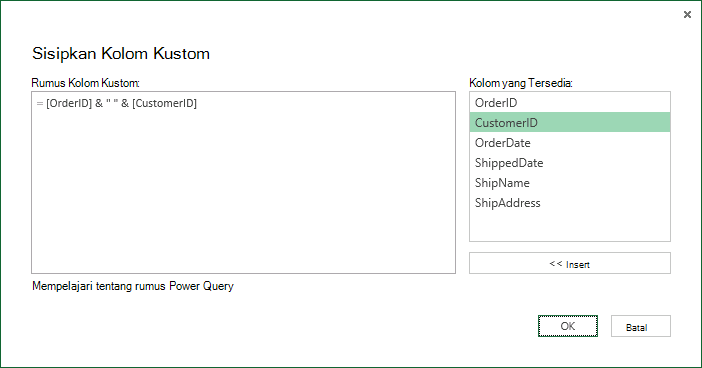The height and width of the screenshot is (368, 702).
Task: Close the Sisipkan Kolom Kustom dialog
Action: click(687, 15)
